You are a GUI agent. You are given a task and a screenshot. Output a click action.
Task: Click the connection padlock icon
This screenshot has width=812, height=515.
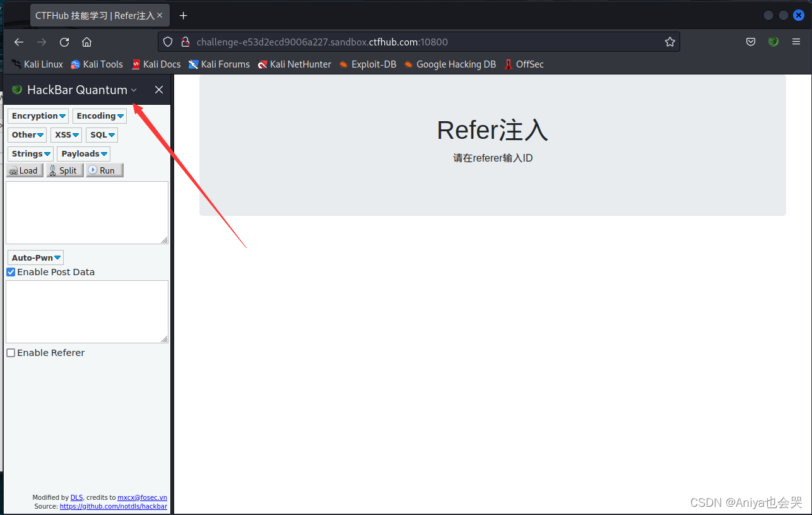coord(185,42)
